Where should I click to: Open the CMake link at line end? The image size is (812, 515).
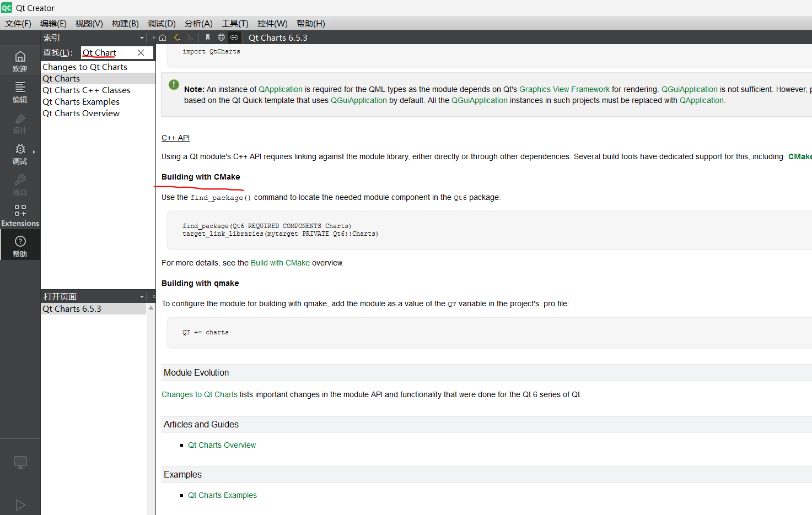(x=800, y=156)
